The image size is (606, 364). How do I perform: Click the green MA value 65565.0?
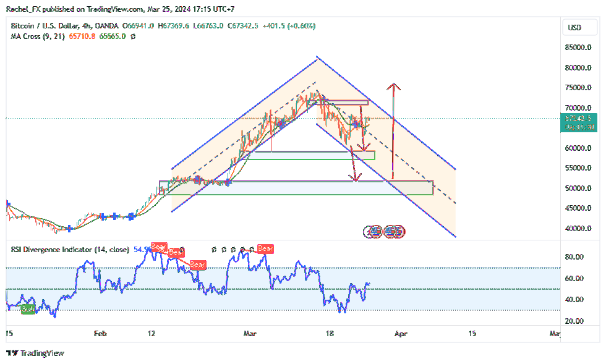[113, 36]
